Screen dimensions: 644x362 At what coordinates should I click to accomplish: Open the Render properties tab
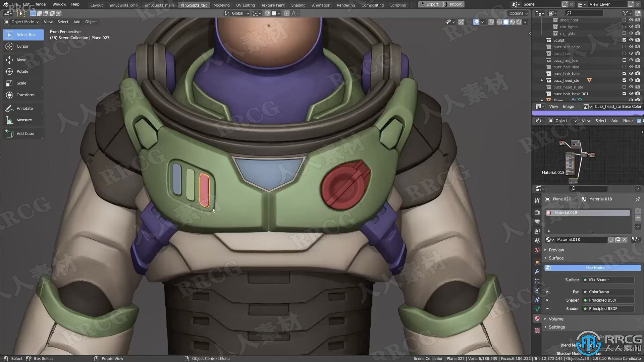click(x=537, y=213)
